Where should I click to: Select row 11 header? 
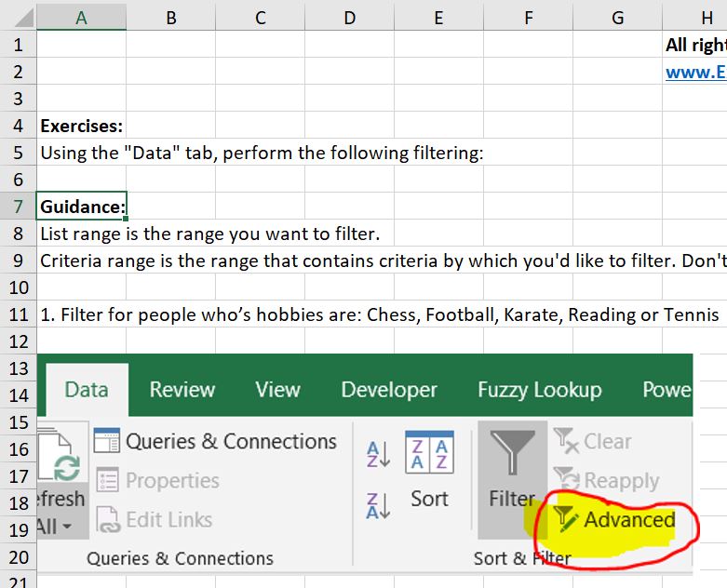pos(19,314)
